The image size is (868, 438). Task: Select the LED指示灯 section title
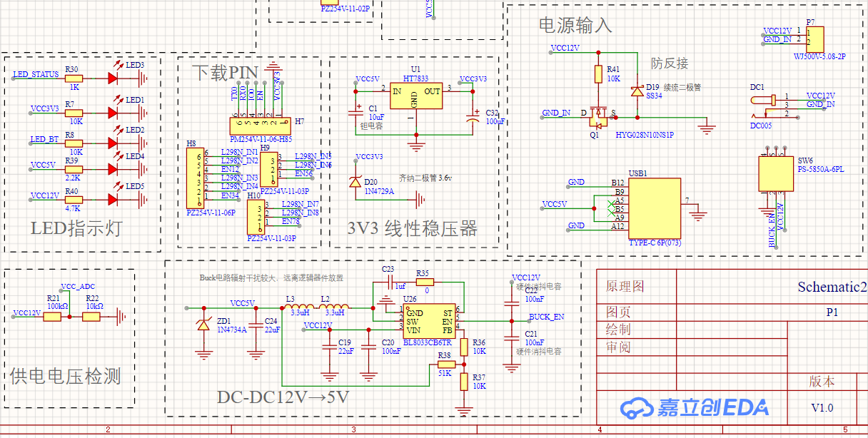pos(76,229)
